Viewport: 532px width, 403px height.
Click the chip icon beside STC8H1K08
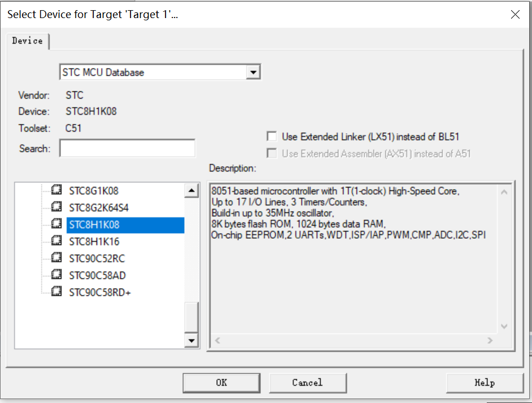(x=56, y=224)
